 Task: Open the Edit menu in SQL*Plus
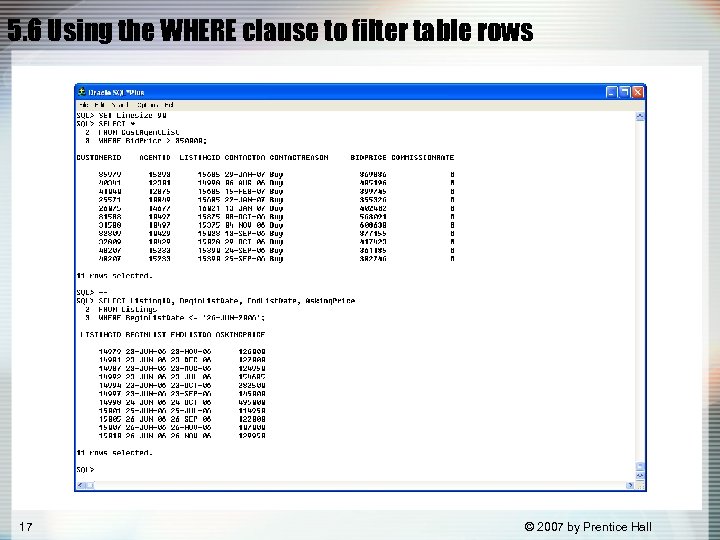point(100,105)
